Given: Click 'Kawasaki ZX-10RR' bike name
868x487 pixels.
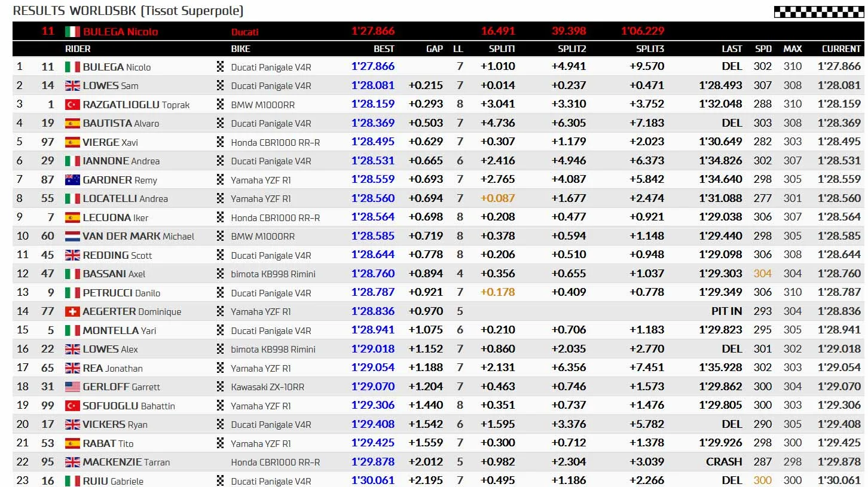Looking at the screenshot, I should (268, 387).
